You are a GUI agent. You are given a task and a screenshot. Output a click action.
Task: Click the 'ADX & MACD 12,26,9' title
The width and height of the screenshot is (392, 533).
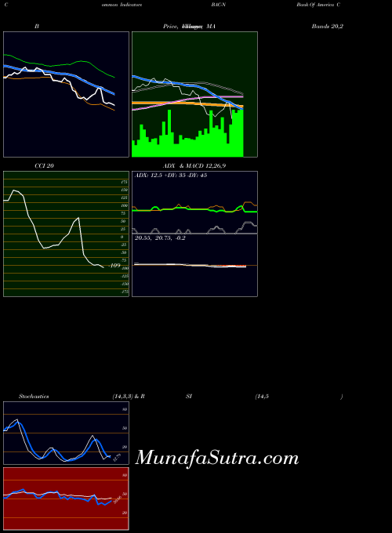(x=194, y=166)
